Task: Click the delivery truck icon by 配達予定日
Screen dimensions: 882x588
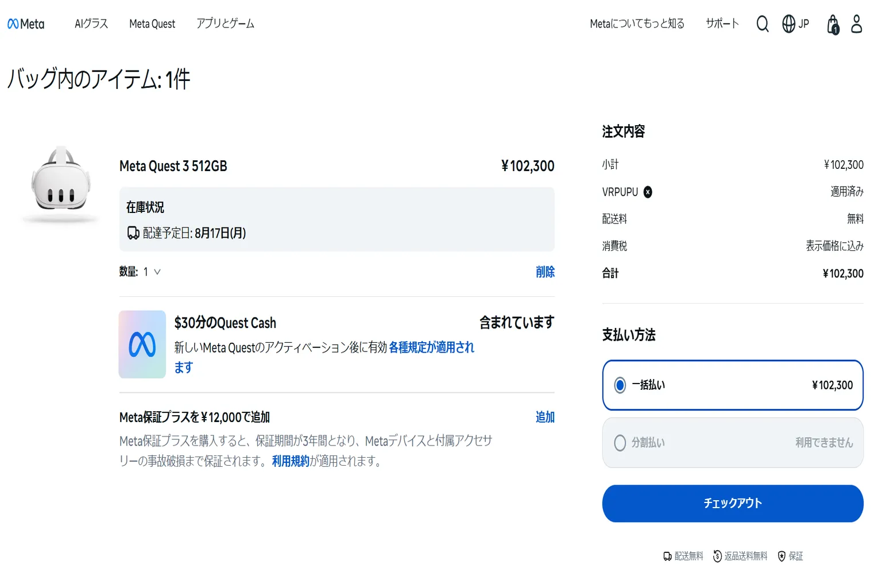Action: (x=133, y=233)
